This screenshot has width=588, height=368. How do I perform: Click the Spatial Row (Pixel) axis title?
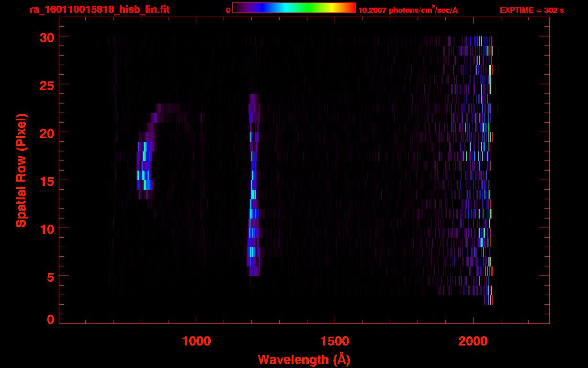coord(21,171)
